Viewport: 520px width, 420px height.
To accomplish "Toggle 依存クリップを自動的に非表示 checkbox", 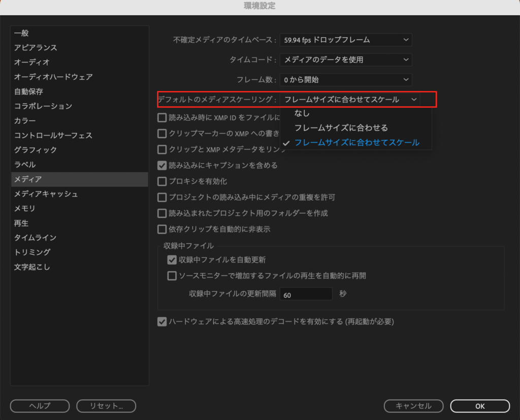I will pyautogui.click(x=163, y=229).
